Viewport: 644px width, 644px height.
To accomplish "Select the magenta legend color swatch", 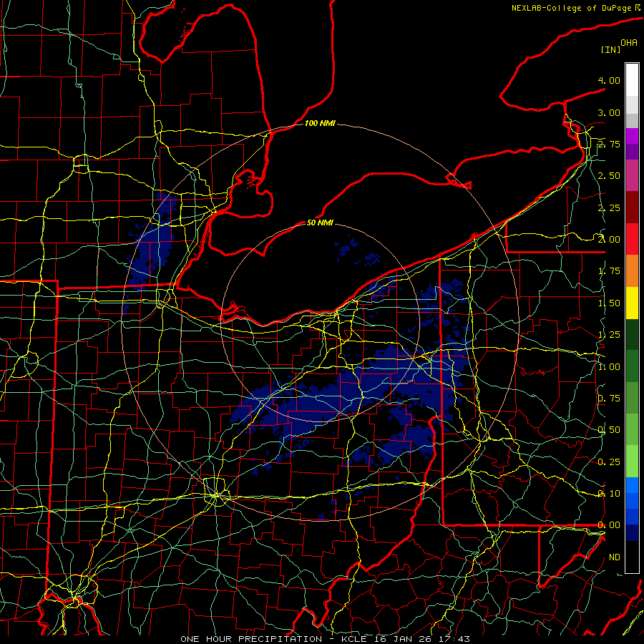I will coord(632,136).
